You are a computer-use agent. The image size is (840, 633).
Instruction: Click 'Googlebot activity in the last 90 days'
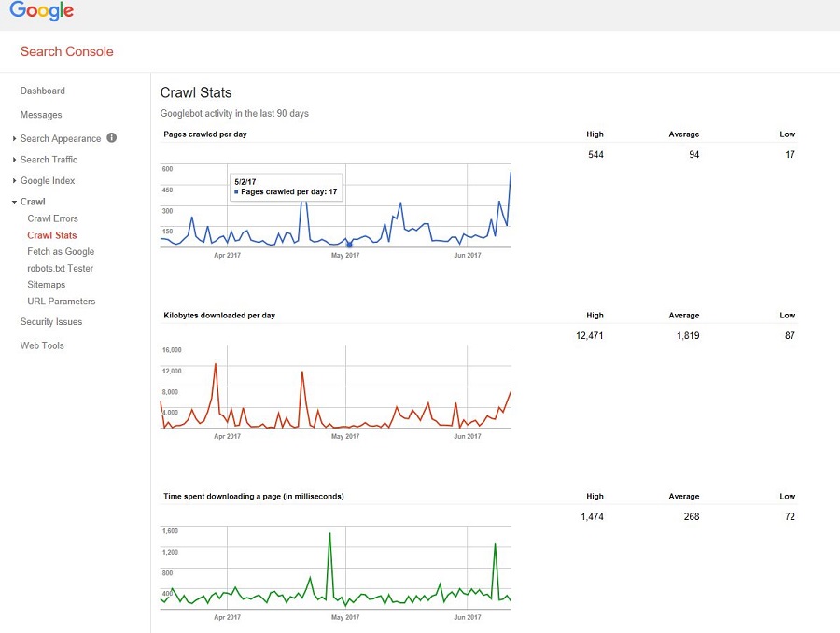[234, 113]
